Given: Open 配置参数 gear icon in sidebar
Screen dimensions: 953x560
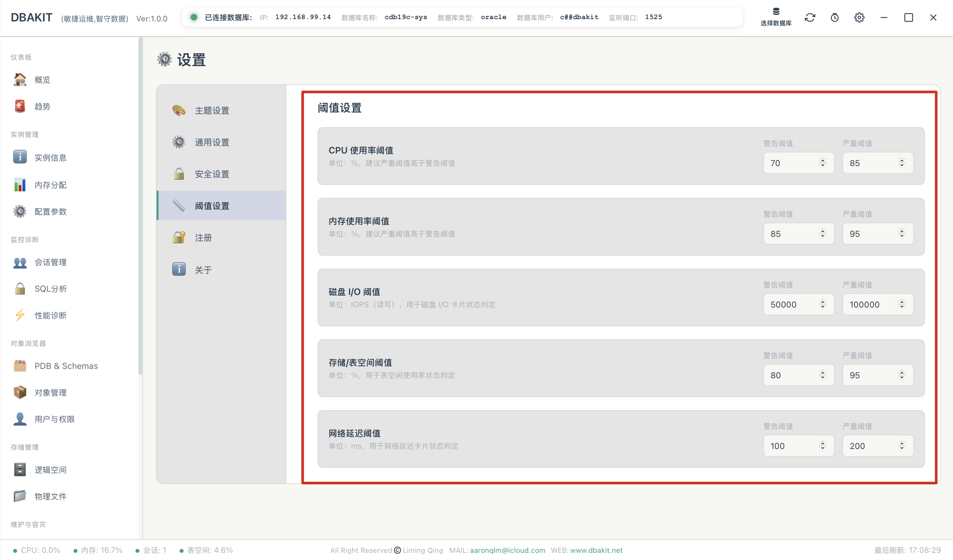Looking at the screenshot, I should tap(20, 211).
